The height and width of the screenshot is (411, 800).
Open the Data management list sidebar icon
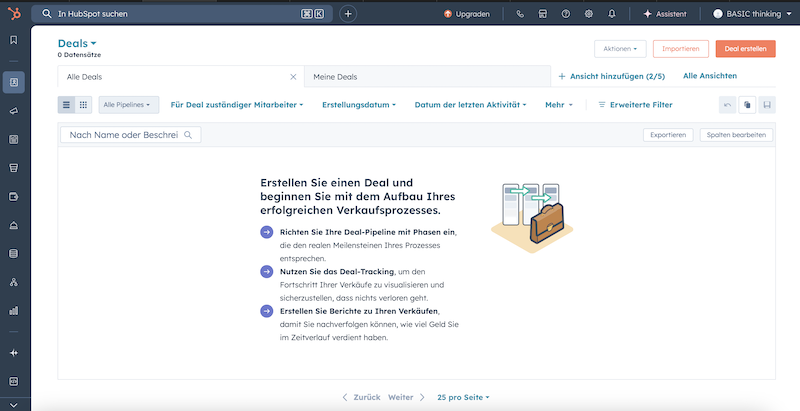[14, 253]
